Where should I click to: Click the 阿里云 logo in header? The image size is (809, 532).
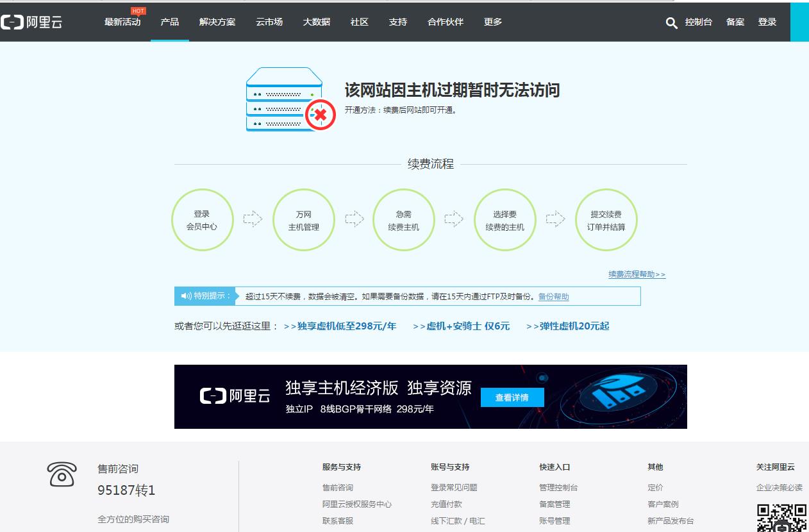coord(31,22)
